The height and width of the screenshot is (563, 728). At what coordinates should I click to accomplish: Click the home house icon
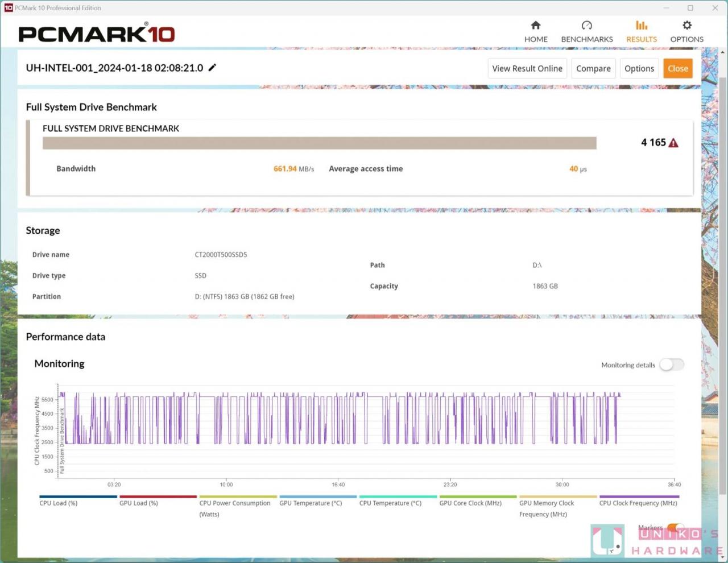(x=536, y=25)
